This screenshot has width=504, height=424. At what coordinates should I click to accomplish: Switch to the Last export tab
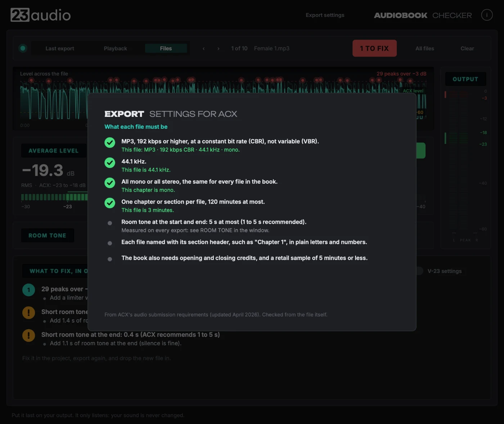tap(60, 49)
